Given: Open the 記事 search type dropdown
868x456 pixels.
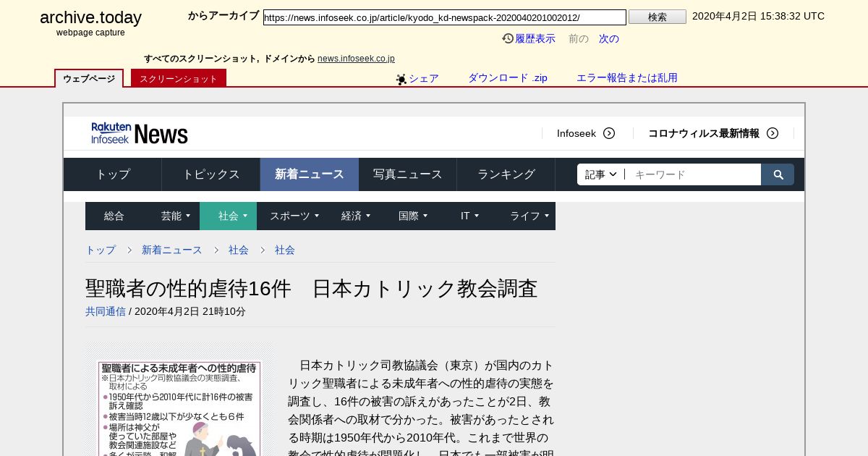Looking at the screenshot, I should click(x=601, y=174).
